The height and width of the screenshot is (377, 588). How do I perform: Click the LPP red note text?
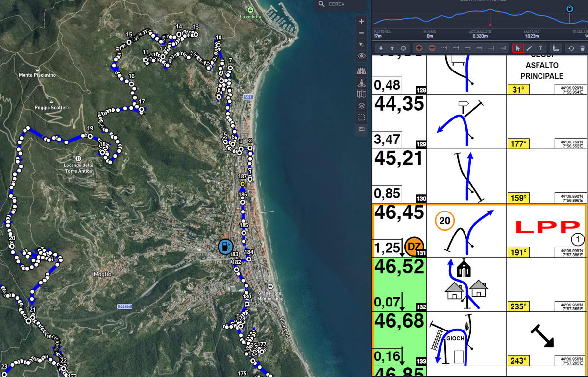tap(547, 227)
